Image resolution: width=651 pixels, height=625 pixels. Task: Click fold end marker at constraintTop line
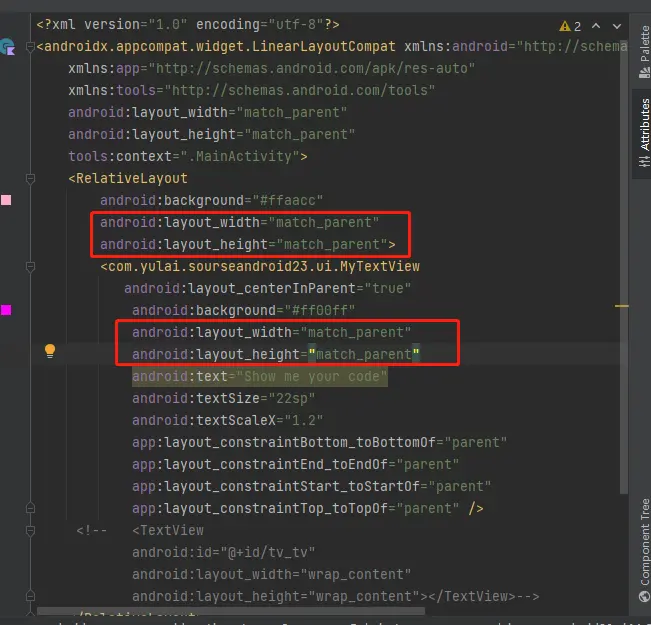(x=30, y=508)
